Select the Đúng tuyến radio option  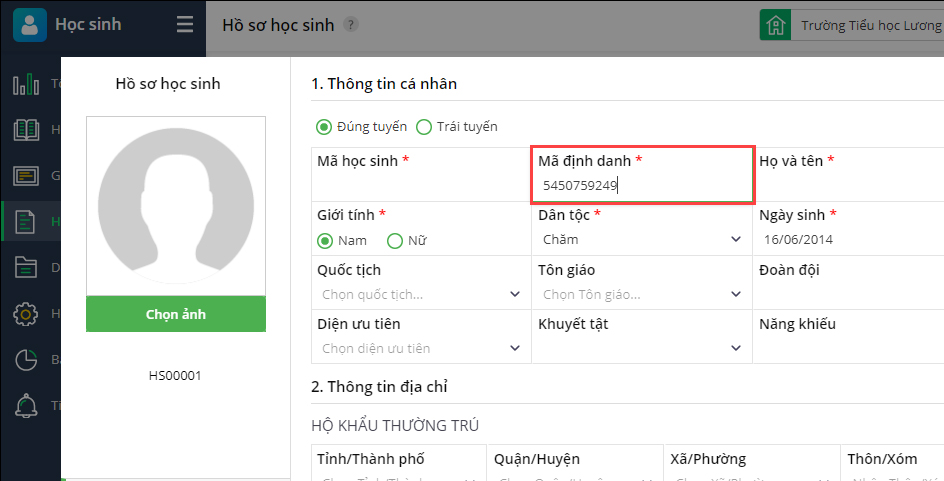pos(324,127)
